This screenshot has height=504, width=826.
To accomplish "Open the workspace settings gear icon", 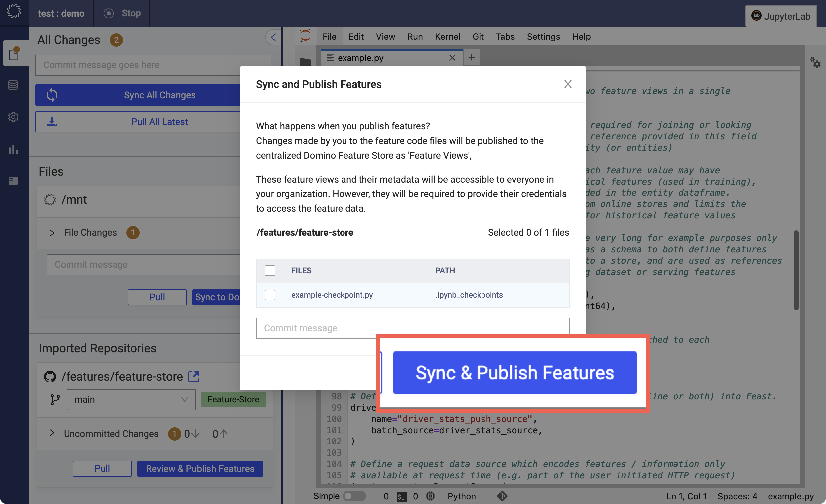I will (13, 117).
